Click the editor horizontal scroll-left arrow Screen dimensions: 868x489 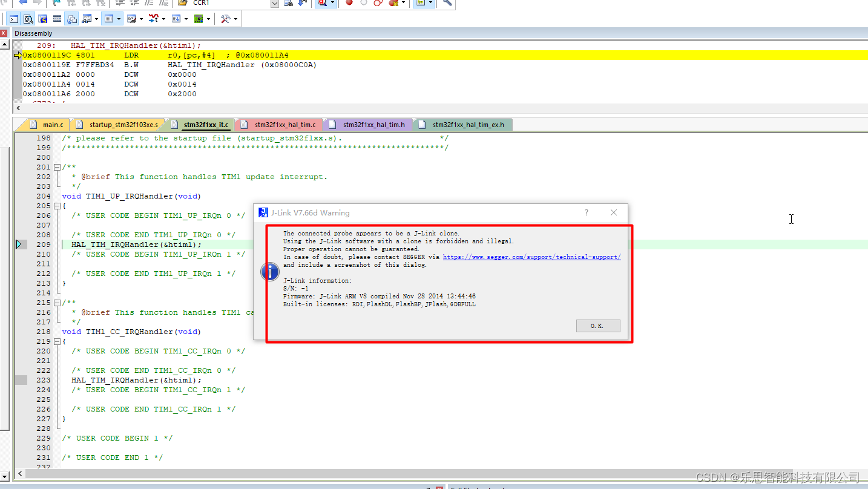pos(20,474)
